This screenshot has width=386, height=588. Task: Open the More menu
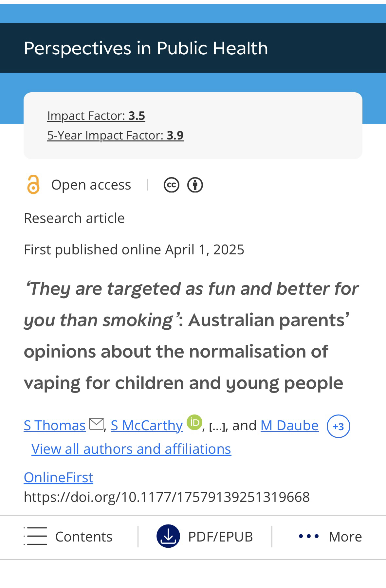(345, 537)
